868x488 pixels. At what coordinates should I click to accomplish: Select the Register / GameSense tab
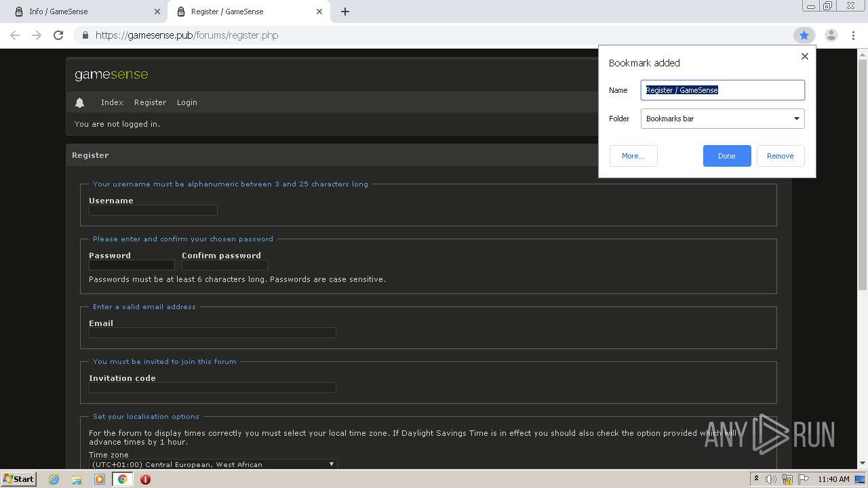point(249,12)
